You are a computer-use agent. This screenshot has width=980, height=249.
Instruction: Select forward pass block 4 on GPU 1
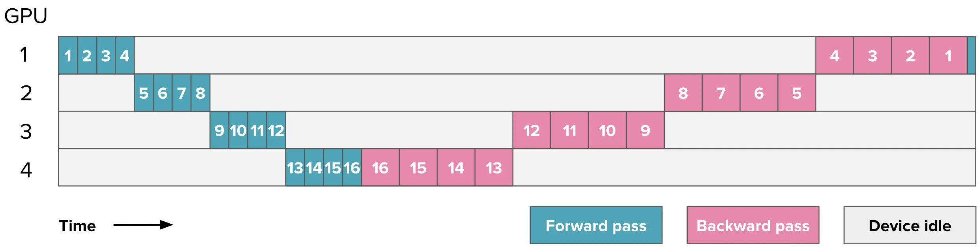point(125,55)
